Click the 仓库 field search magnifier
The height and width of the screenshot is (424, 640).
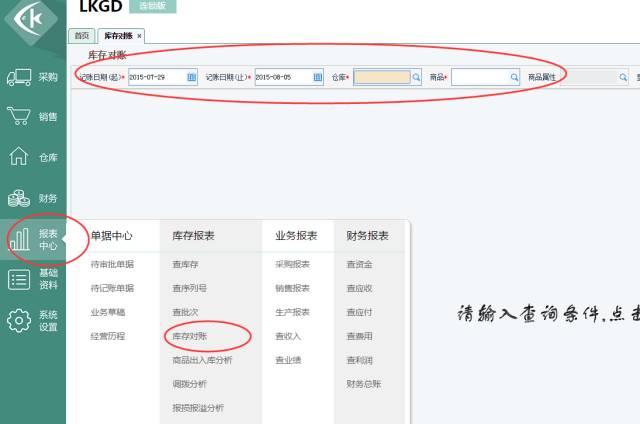(416, 77)
